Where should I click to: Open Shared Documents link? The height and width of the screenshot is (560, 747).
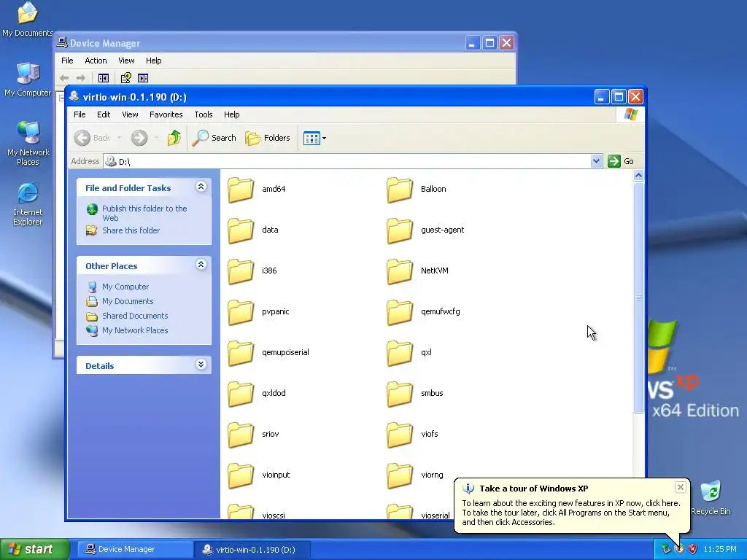[135, 316]
